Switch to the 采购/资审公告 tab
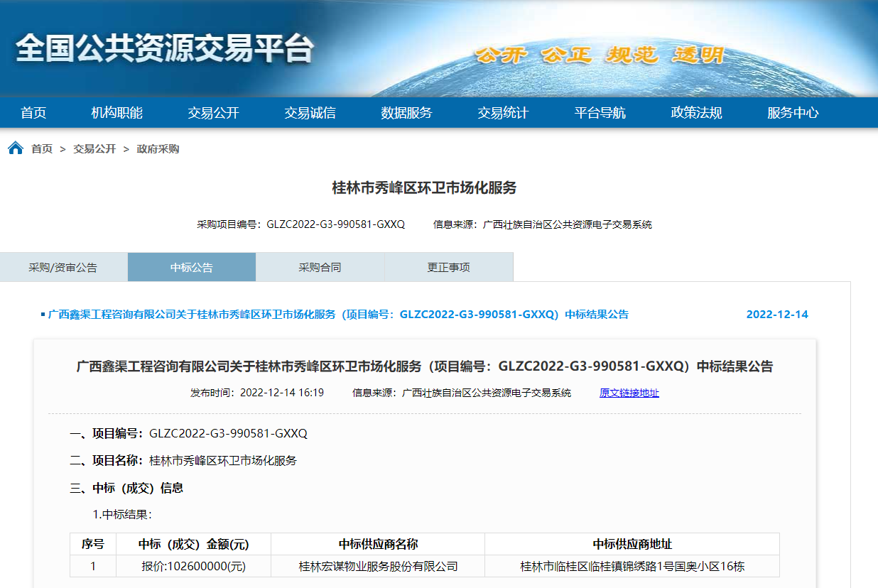 coord(63,268)
